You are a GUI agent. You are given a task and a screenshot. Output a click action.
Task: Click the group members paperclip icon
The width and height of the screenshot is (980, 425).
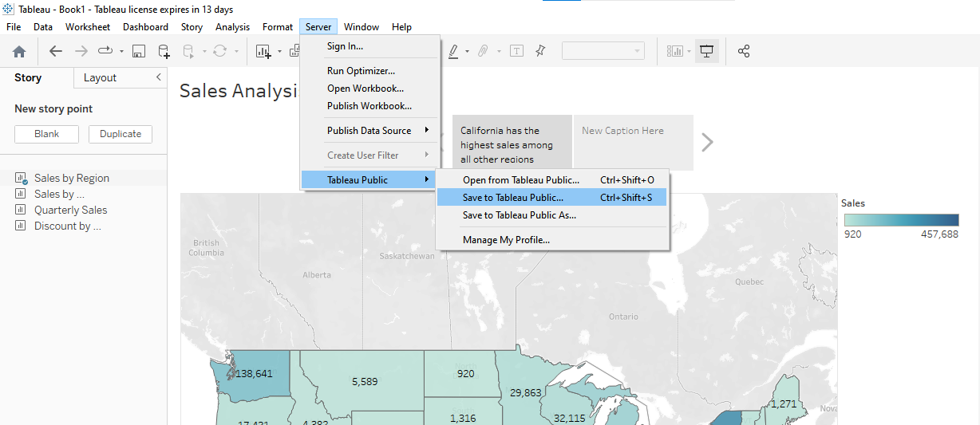483,51
